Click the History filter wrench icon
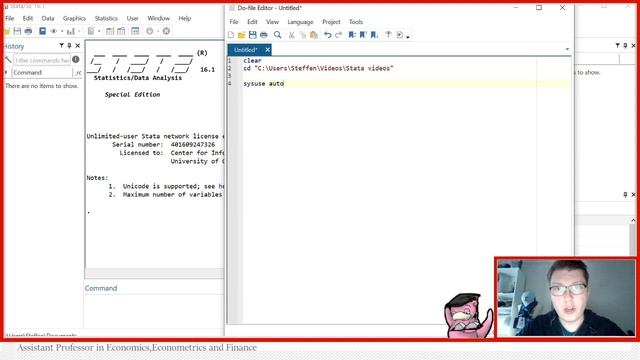Viewport: 640px width, 360px height. coord(8,60)
